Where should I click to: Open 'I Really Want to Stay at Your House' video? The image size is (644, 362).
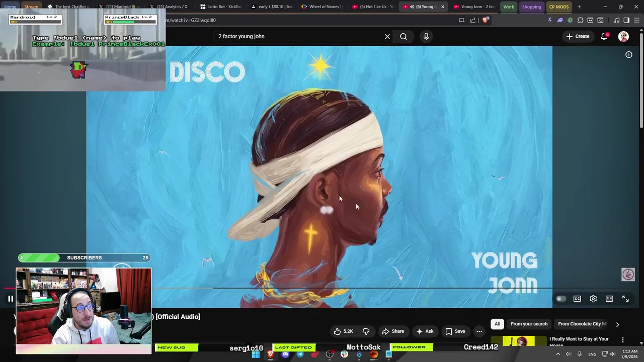579,341
